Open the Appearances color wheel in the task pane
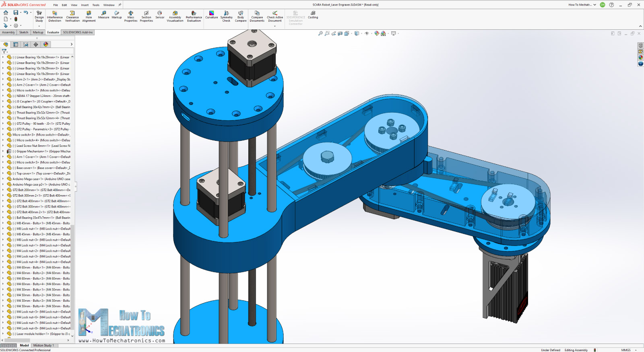Image resolution: width=644 pixels, height=352 pixels. tap(640, 58)
